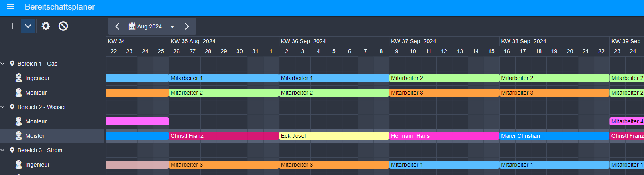Click day 31 column header

click(x=255, y=51)
